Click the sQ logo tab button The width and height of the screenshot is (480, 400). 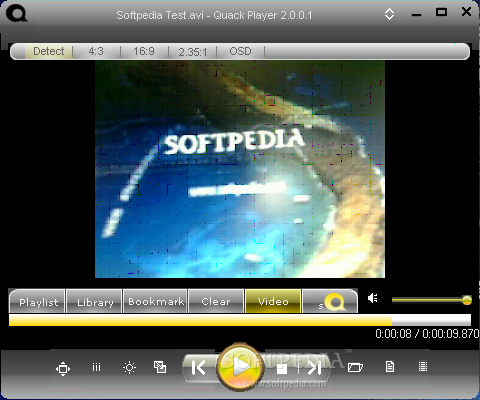click(330, 302)
